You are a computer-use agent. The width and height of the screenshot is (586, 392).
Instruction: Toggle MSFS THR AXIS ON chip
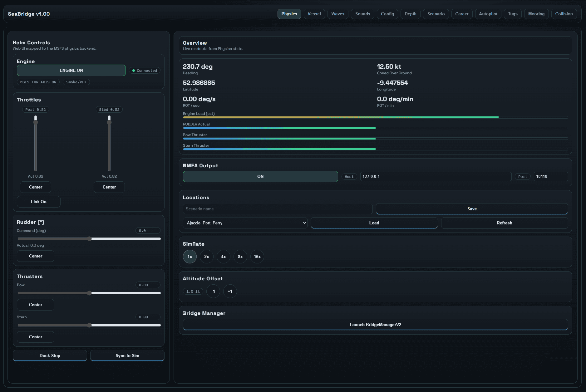click(x=38, y=82)
